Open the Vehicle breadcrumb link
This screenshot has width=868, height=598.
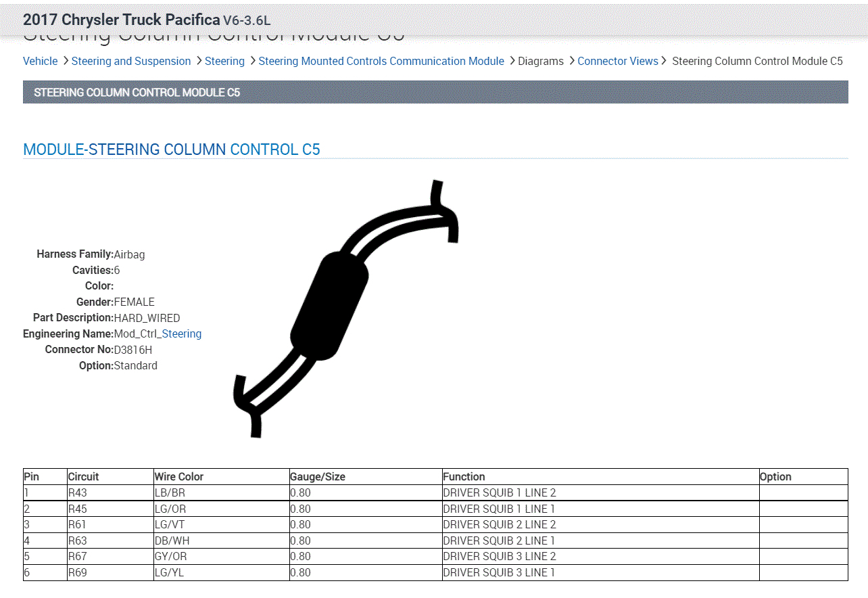[x=41, y=61]
